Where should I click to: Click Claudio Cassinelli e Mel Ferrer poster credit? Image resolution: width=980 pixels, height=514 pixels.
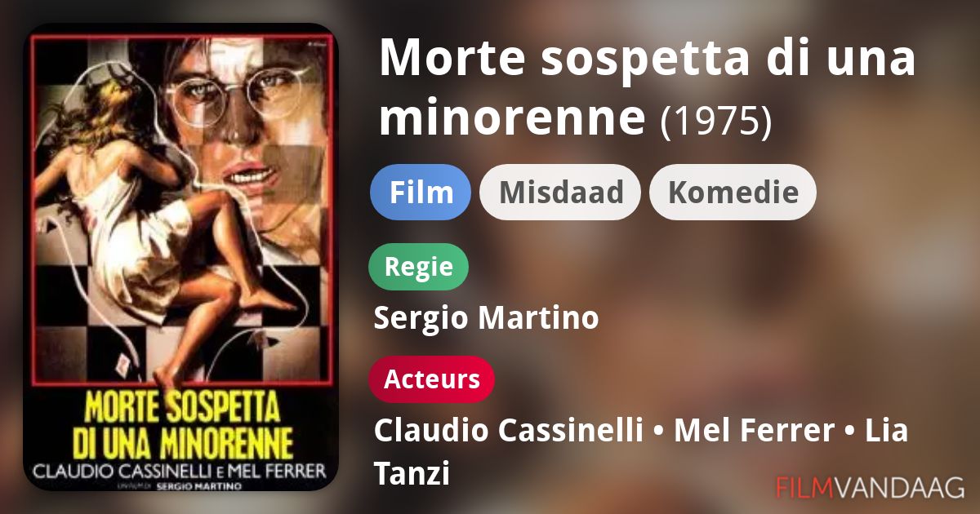(180, 472)
